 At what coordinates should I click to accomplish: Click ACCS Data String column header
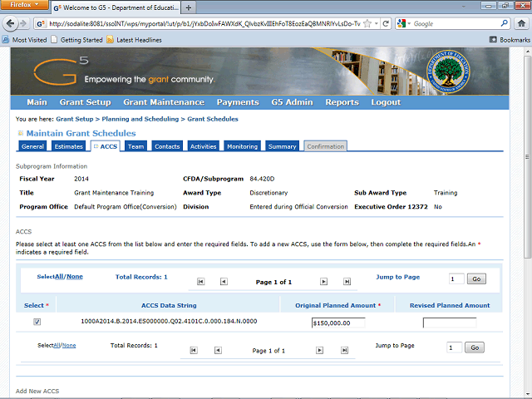click(x=169, y=305)
